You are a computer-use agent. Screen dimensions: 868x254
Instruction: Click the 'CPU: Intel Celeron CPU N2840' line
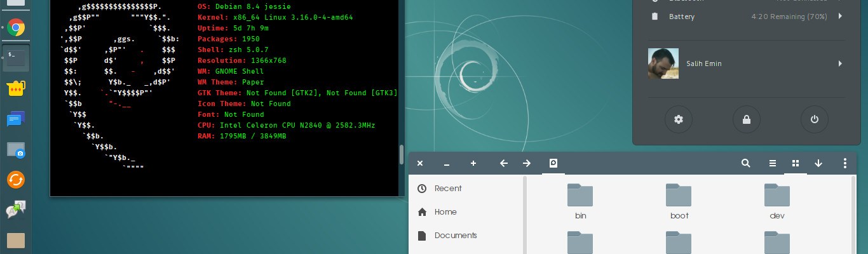point(287,125)
